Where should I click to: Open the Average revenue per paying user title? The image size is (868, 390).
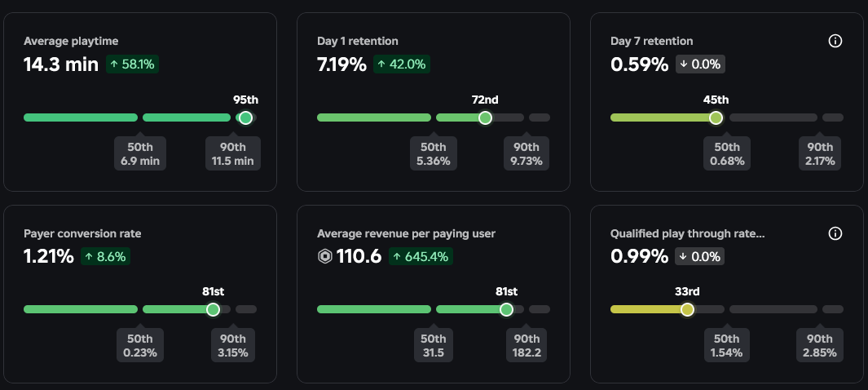tap(406, 233)
